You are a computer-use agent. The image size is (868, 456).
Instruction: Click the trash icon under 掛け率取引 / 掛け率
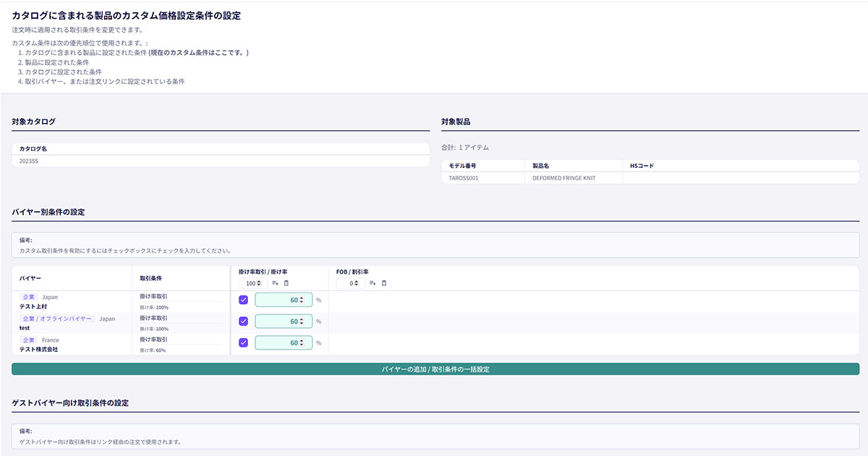[x=286, y=283]
